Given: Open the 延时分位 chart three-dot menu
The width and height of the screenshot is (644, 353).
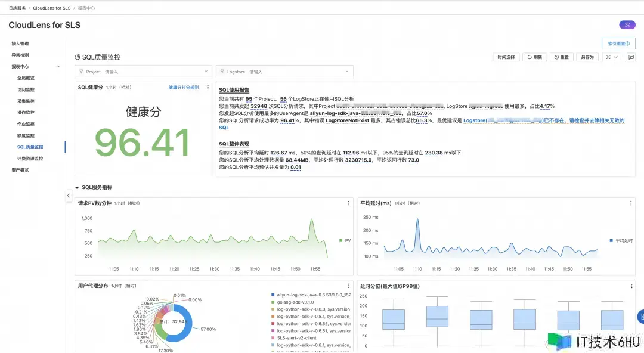Looking at the screenshot, I should click(631, 286).
